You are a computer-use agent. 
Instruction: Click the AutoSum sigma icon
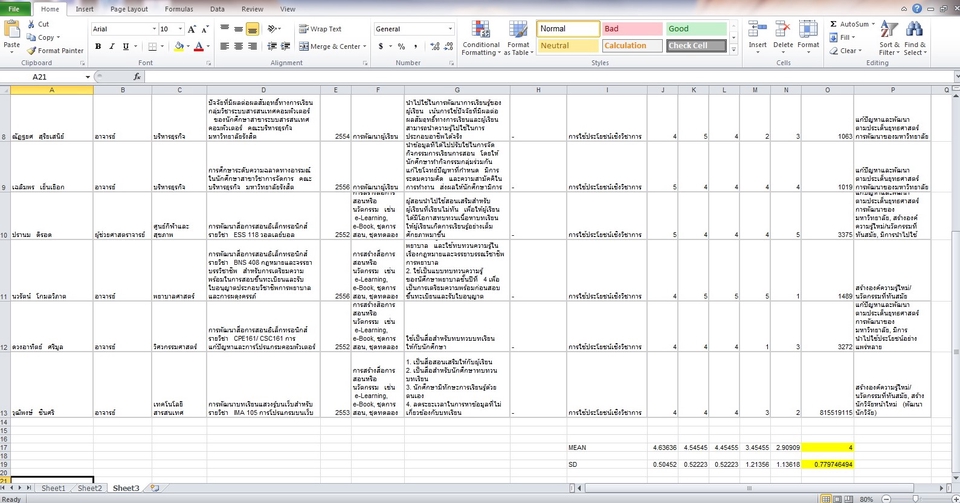click(x=833, y=24)
